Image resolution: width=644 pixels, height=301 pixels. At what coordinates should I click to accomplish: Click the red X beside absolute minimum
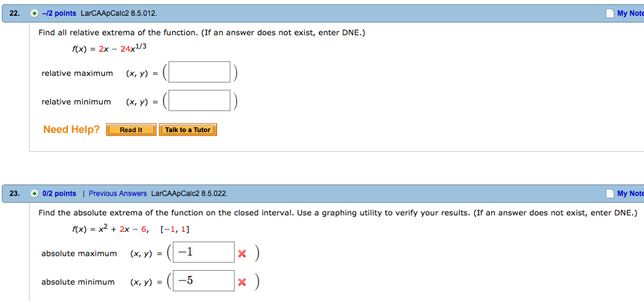242,282
